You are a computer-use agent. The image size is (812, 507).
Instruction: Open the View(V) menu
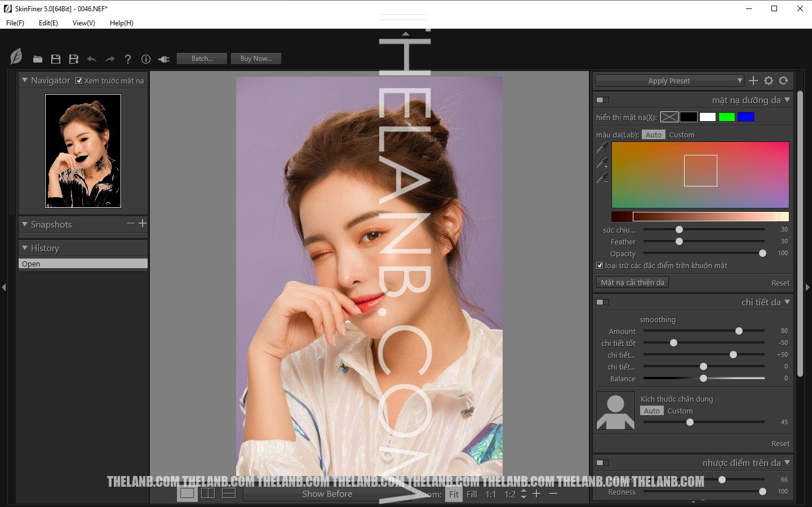83,23
